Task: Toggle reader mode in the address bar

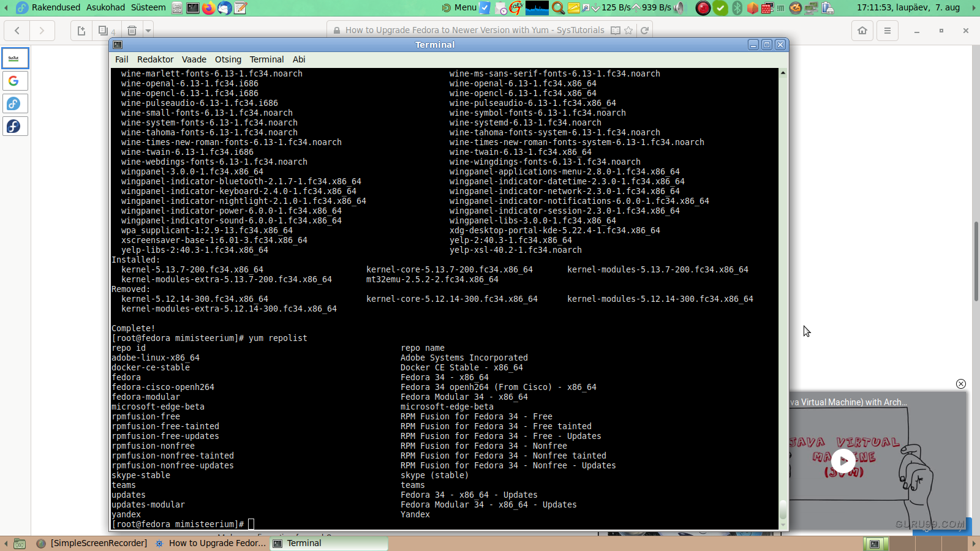Action: pyautogui.click(x=616, y=31)
